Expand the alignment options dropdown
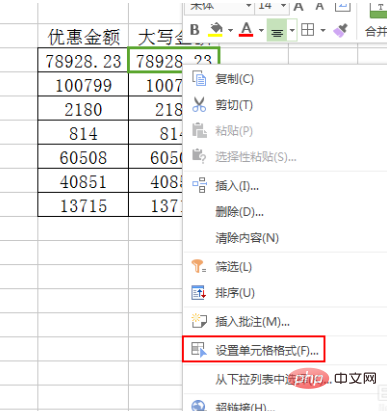Screen dimensions: 387x411 (292, 31)
